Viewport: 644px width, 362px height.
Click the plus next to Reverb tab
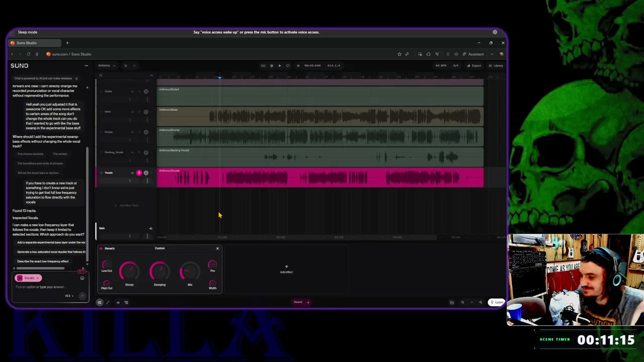(308, 303)
